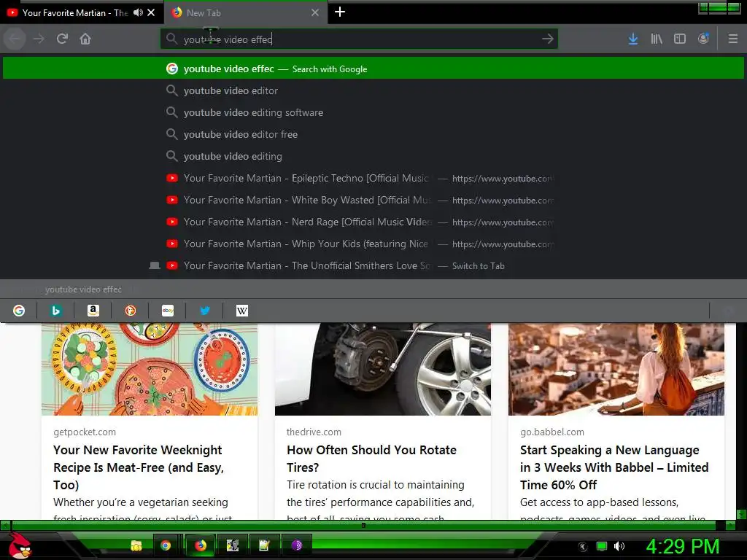This screenshot has width=747, height=560.
Task: Select suggestion "youtube video editing software"
Action: click(x=373, y=112)
